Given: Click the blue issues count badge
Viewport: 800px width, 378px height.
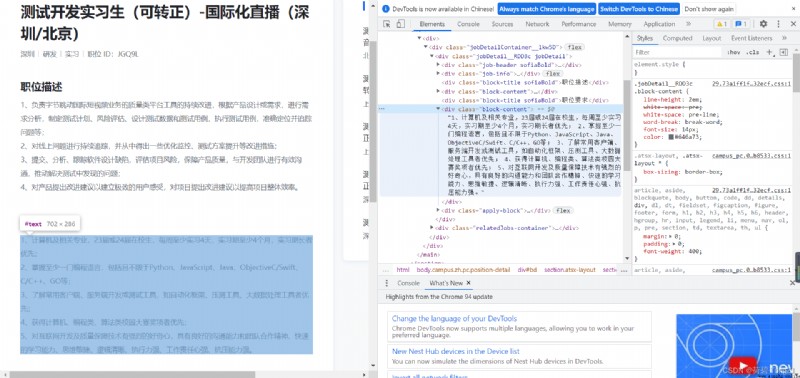Looking at the screenshot, I should (741, 24).
